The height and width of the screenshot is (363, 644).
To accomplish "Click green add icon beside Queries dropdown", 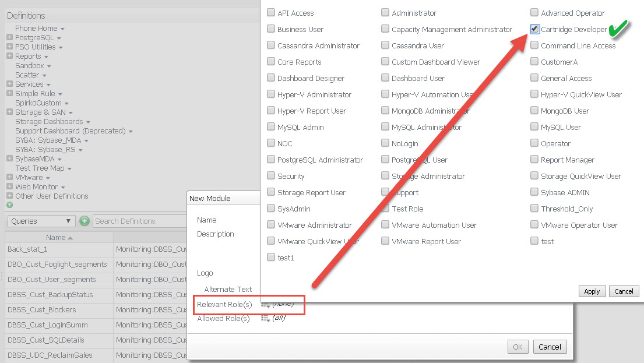I will 85,221.
